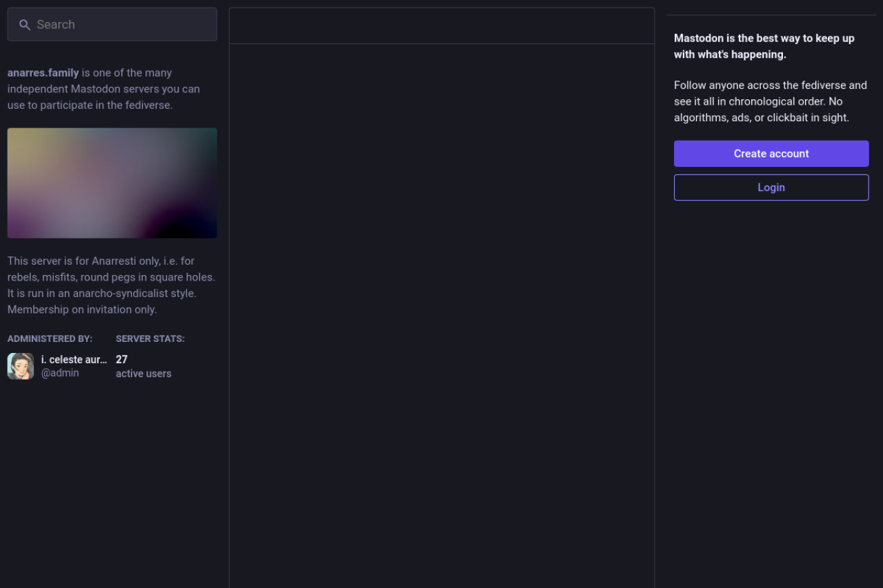
Task: Open the i. celeste aur... admin profile name
Action: (x=74, y=359)
